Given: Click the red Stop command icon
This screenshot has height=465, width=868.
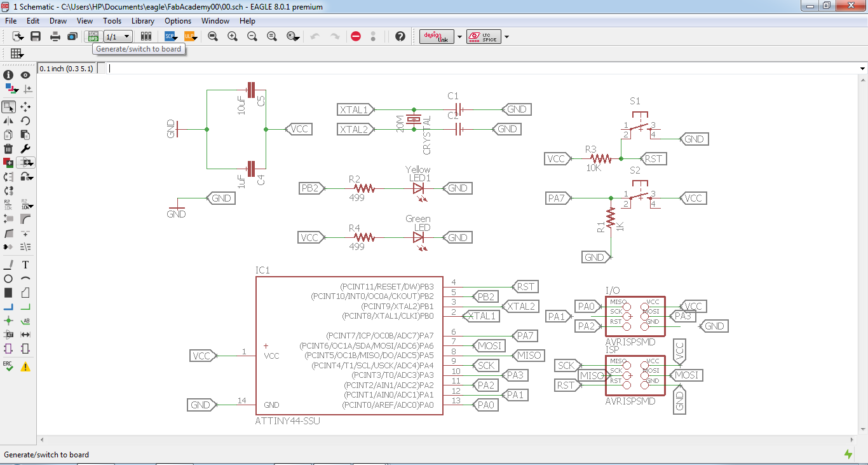Looking at the screenshot, I should pos(356,36).
